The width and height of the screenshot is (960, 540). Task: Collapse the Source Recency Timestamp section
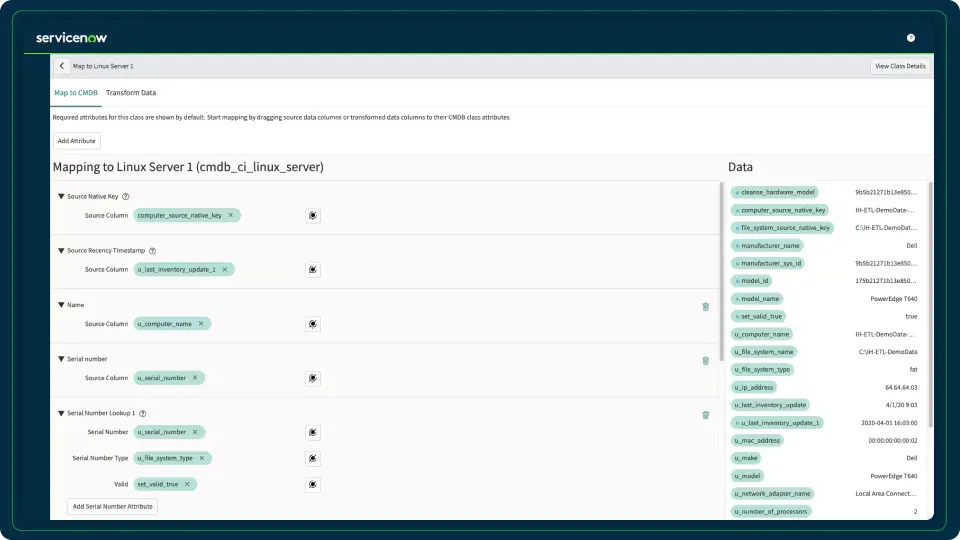pyautogui.click(x=61, y=250)
